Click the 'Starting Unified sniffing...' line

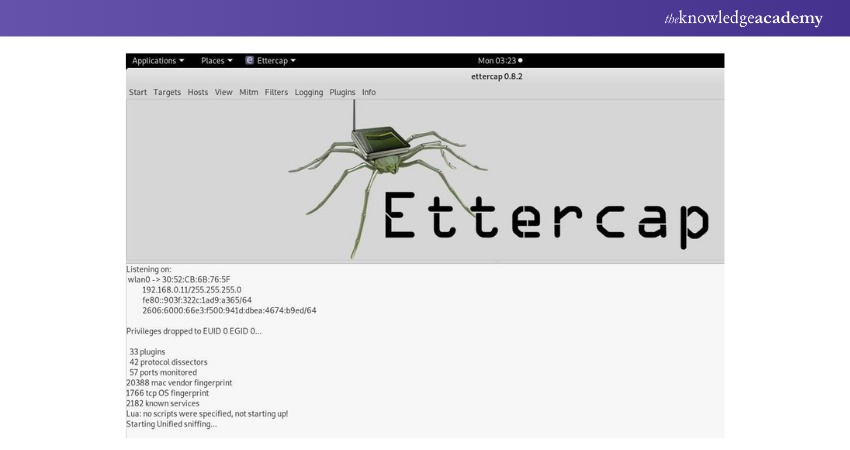click(171, 424)
